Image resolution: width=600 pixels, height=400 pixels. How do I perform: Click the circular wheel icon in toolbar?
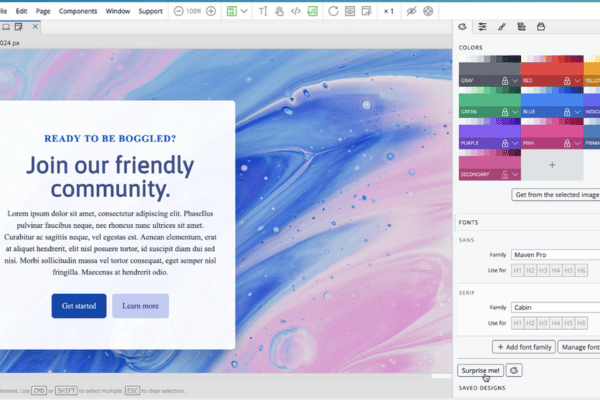click(428, 11)
